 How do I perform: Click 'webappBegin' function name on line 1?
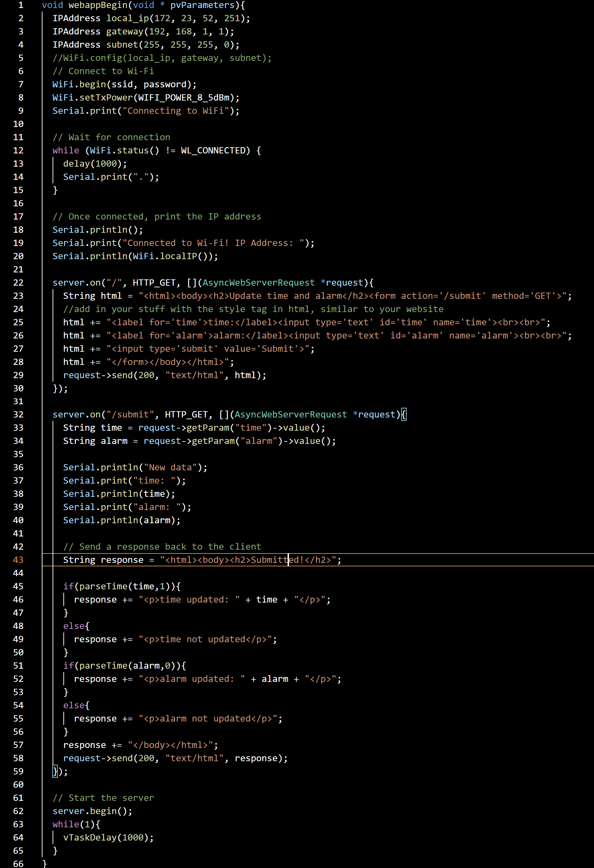click(x=97, y=5)
